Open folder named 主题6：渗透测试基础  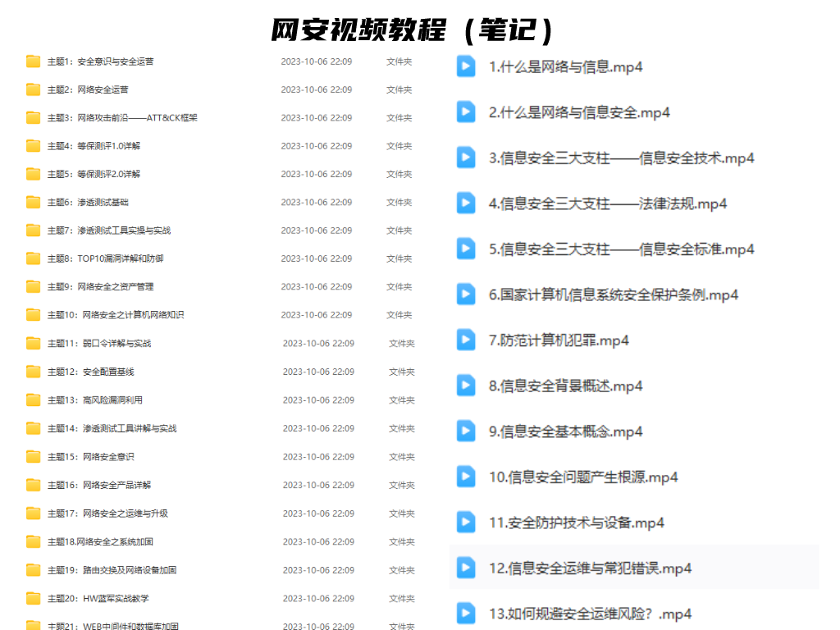[88, 202]
